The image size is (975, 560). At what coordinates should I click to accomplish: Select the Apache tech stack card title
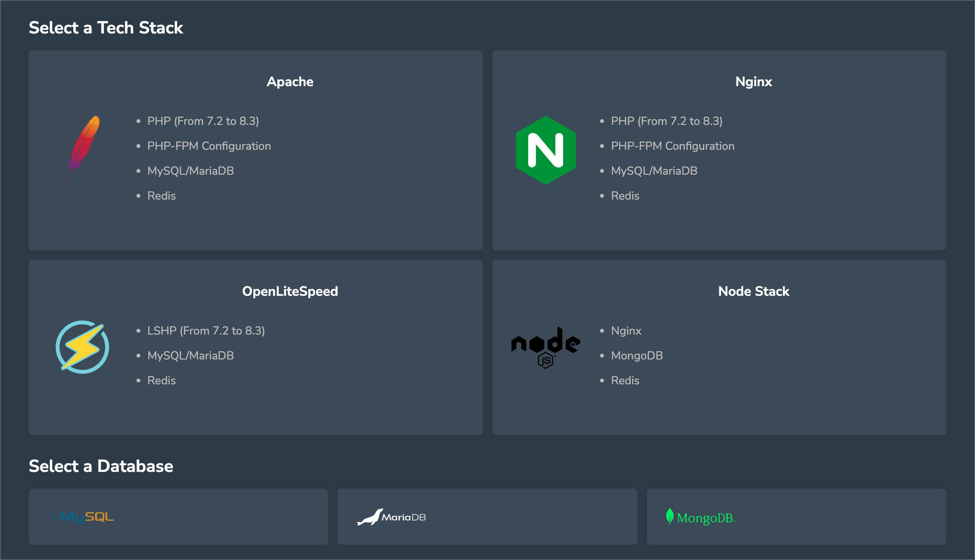[290, 82]
